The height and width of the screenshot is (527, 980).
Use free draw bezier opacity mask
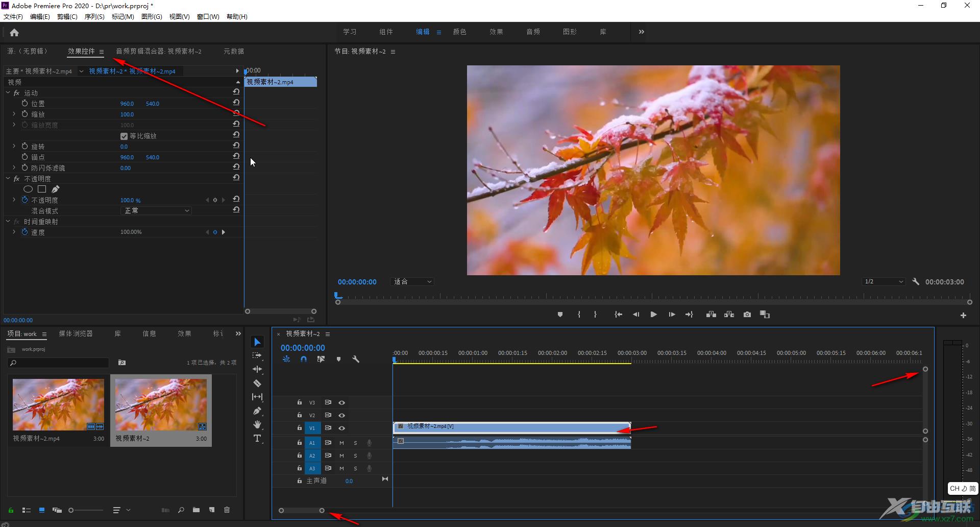pos(55,189)
